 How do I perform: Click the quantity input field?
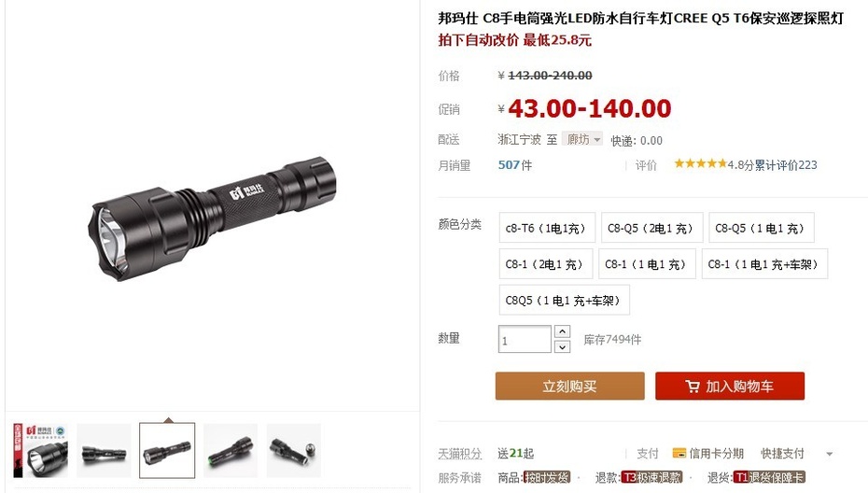point(525,340)
